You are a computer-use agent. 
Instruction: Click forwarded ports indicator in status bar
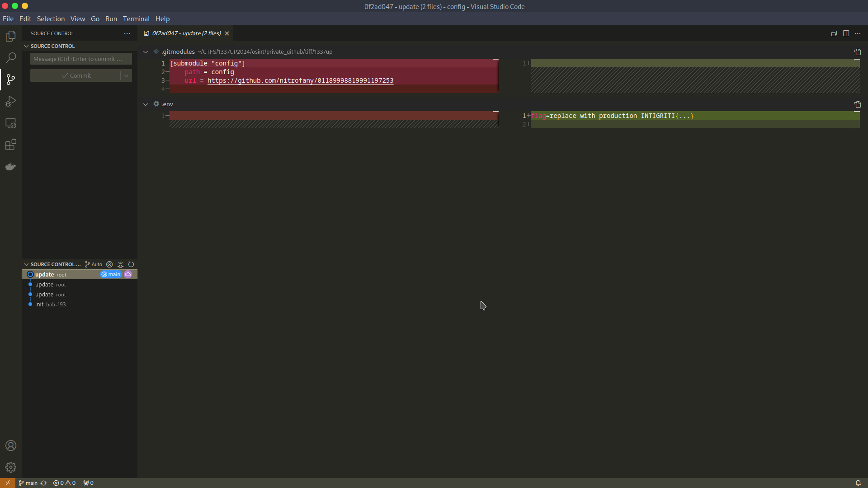[89, 483]
